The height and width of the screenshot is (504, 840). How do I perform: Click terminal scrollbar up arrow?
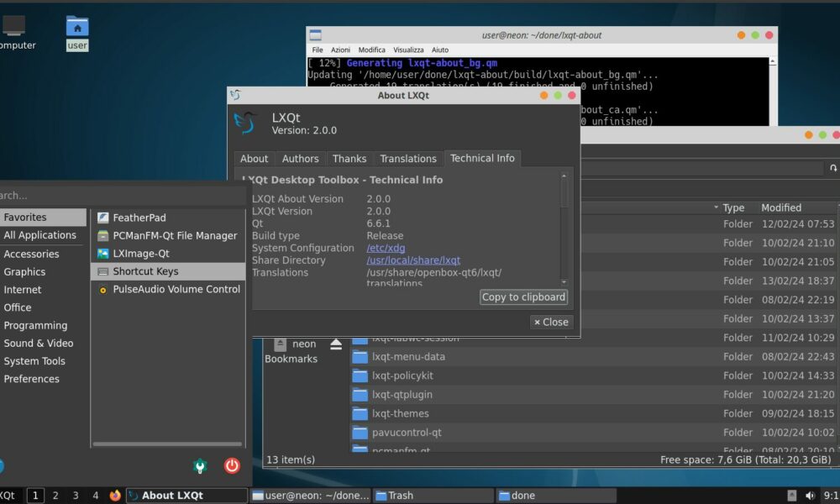(x=773, y=61)
